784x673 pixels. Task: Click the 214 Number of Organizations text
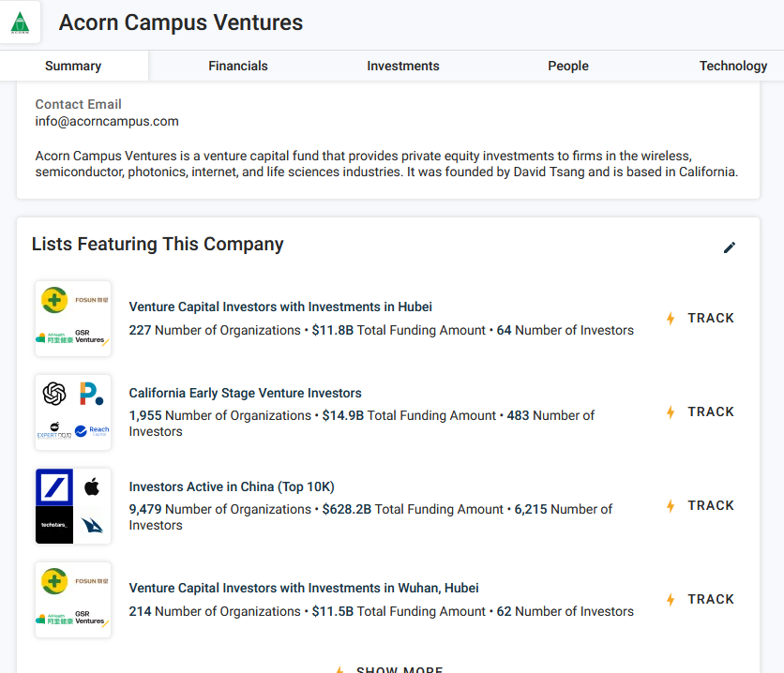pos(215,611)
